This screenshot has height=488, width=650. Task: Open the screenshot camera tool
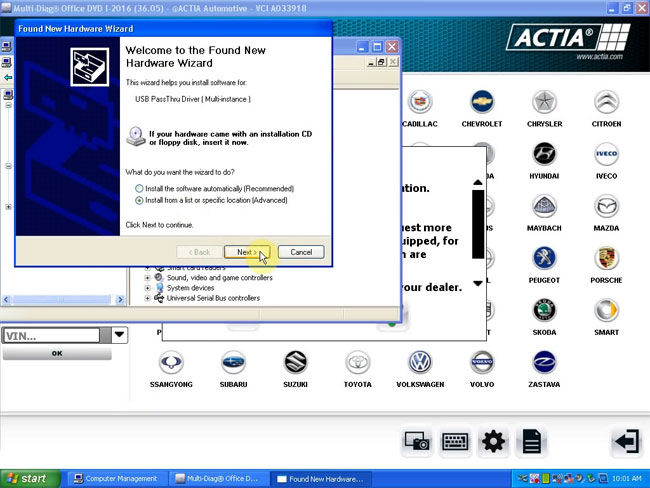[x=417, y=441]
